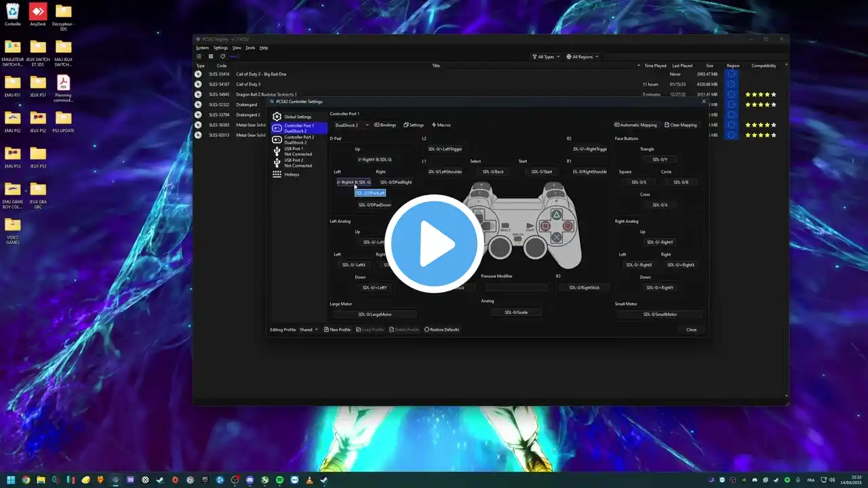Toggle the tag icon in PCSX2 toolbar

pyautogui.click(x=222, y=56)
